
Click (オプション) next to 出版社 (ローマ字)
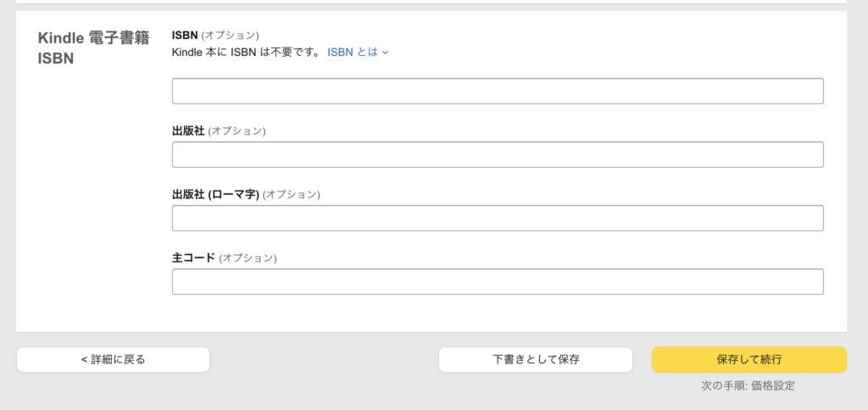[x=292, y=195]
